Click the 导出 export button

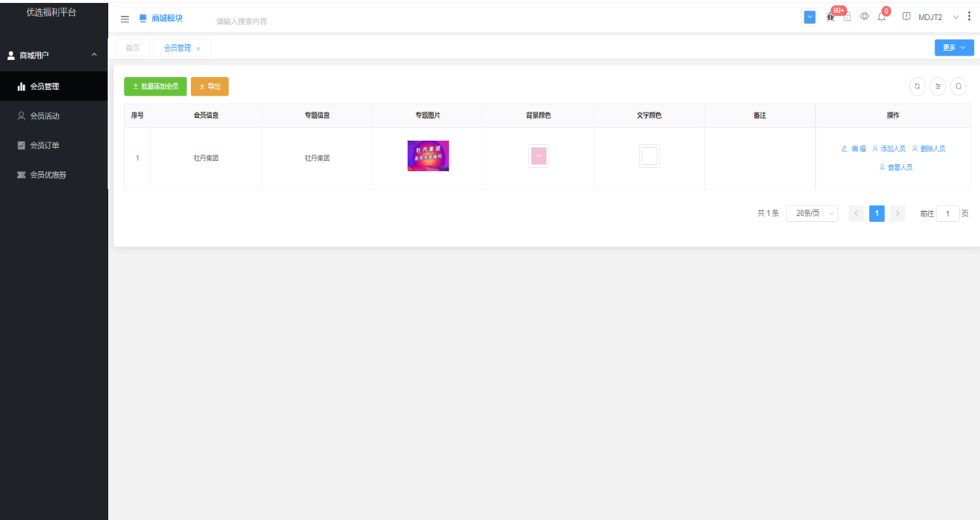coord(210,86)
